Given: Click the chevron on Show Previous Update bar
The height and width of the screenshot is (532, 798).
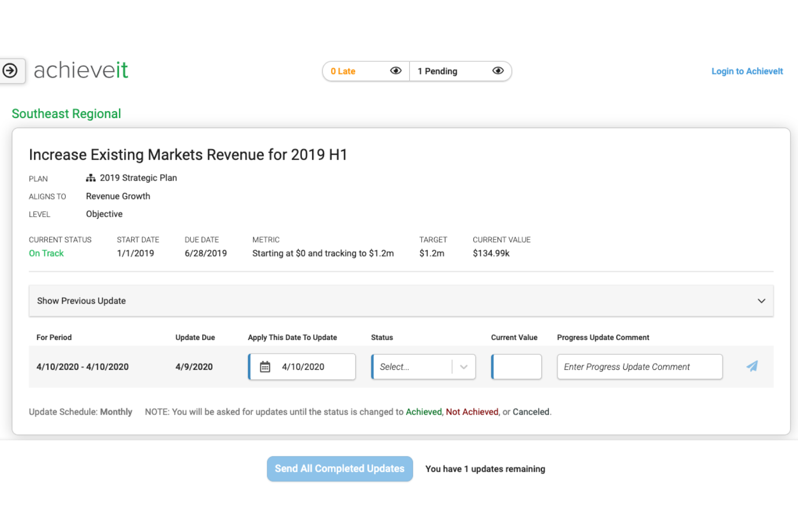Looking at the screenshot, I should pyautogui.click(x=761, y=301).
